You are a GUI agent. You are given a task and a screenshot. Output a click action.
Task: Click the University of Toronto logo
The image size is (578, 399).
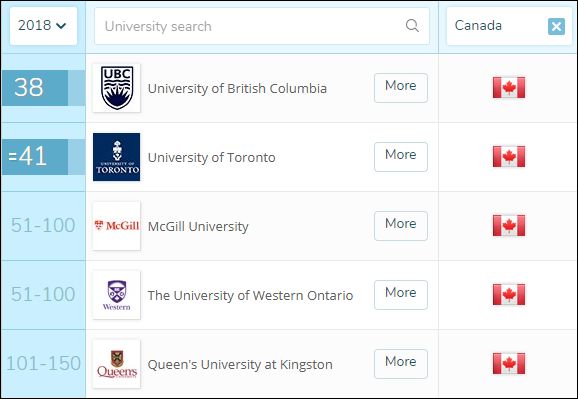(116, 157)
